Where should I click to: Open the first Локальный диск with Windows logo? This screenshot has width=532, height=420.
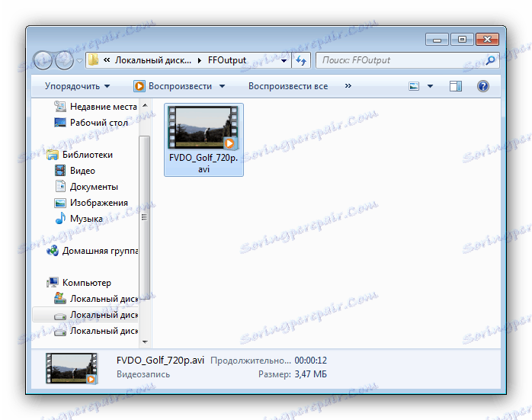click(x=104, y=299)
